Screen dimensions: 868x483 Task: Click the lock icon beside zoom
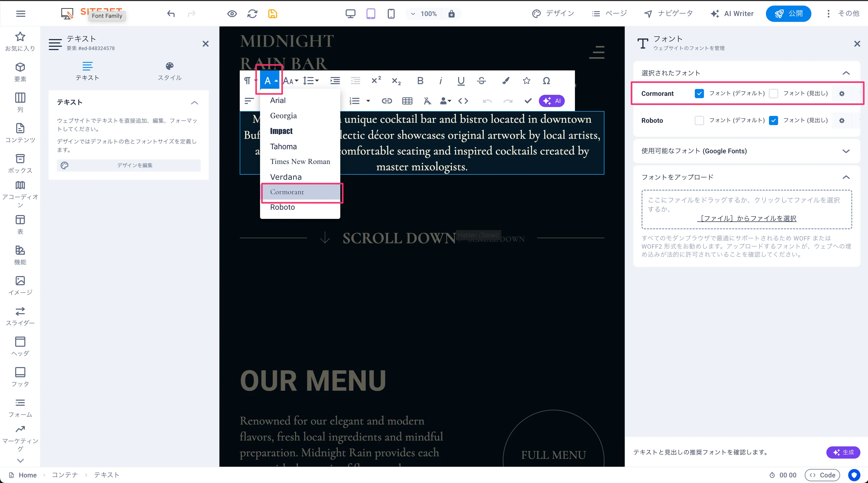[x=452, y=14]
